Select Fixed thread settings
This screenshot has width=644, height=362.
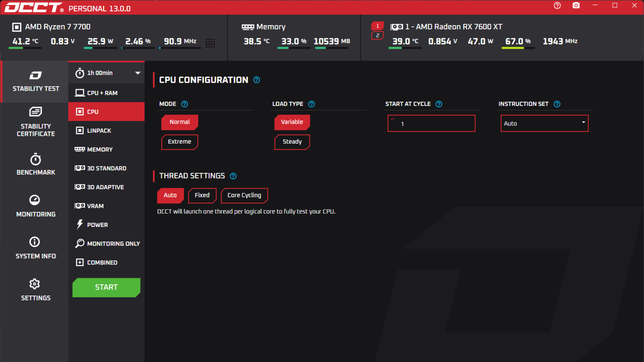click(202, 195)
